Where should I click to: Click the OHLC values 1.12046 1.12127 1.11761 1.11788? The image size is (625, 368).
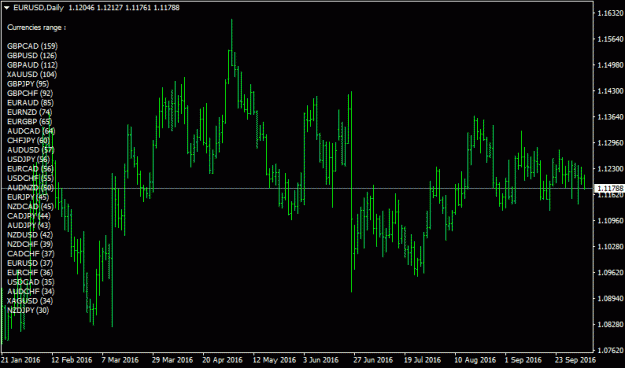[124, 8]
